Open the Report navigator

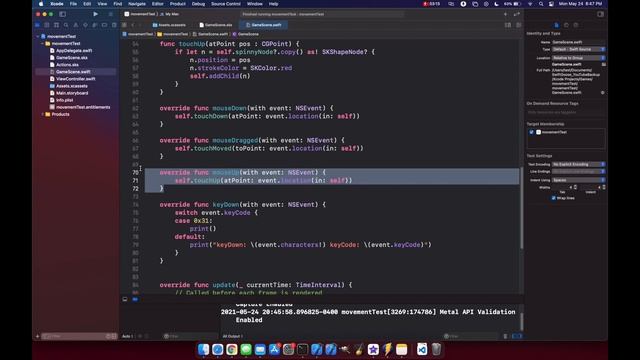(x=114, y=25)
